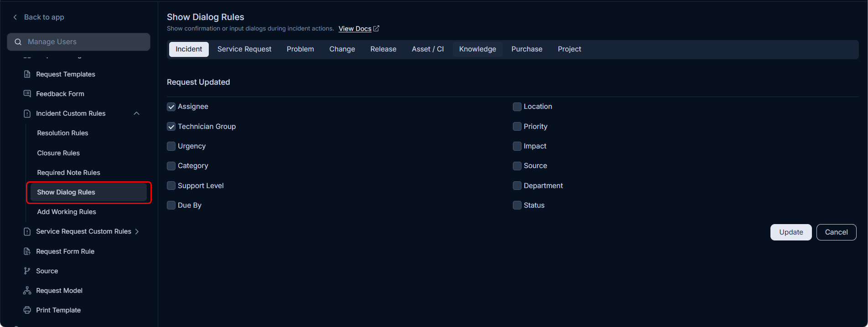The width and height of the screenshot is (868, 327).
Task: Switch to the Purchase tab
Action: 527,49
